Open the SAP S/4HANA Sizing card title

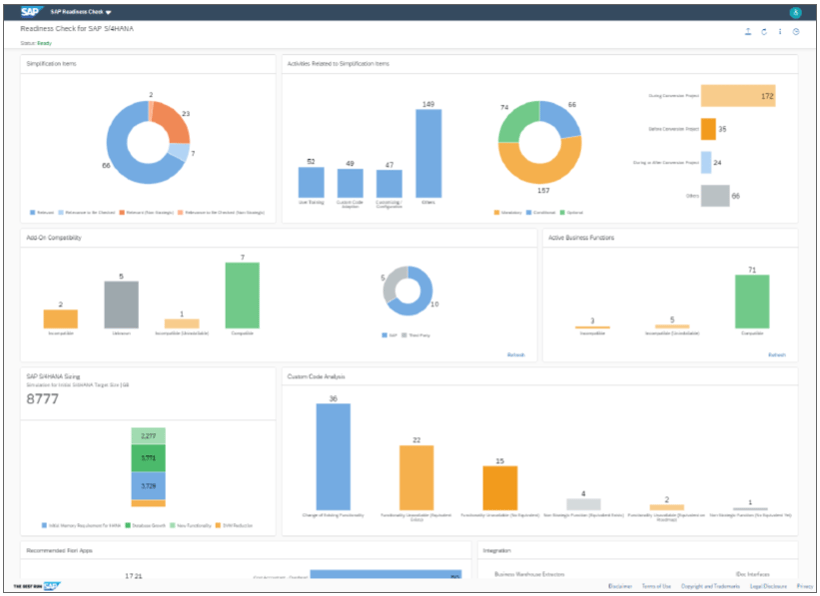coord(53,376)
